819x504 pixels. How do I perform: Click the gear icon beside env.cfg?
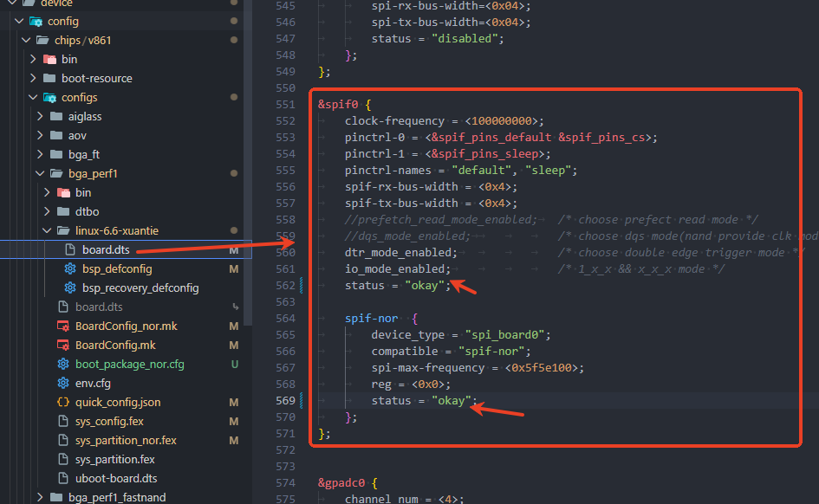[62, 384]
